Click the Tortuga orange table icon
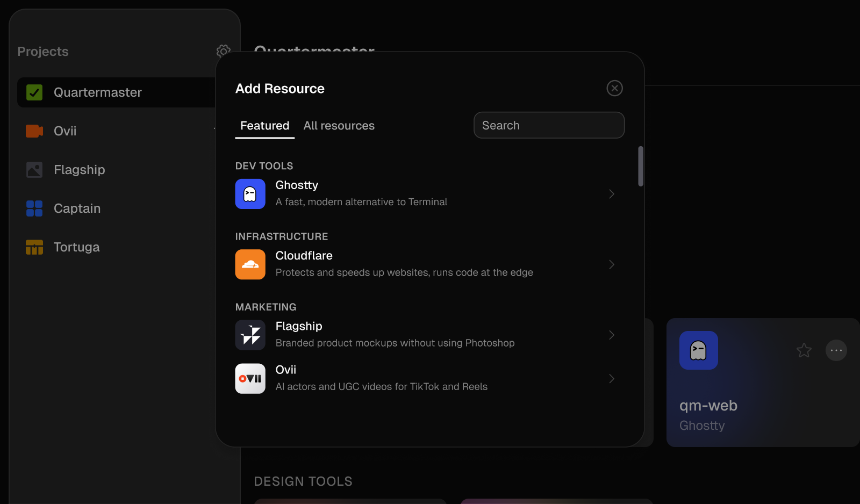860x504 pixels. [x=34, y=247]
